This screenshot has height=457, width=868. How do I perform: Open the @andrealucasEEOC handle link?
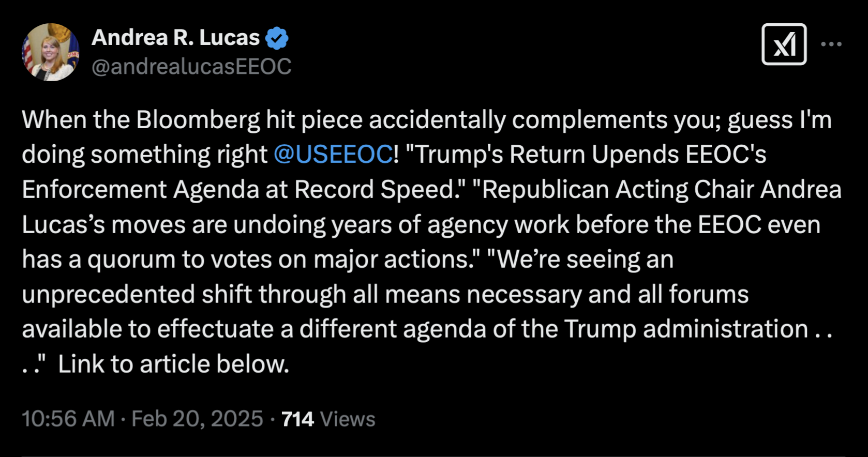coord(191,67)
